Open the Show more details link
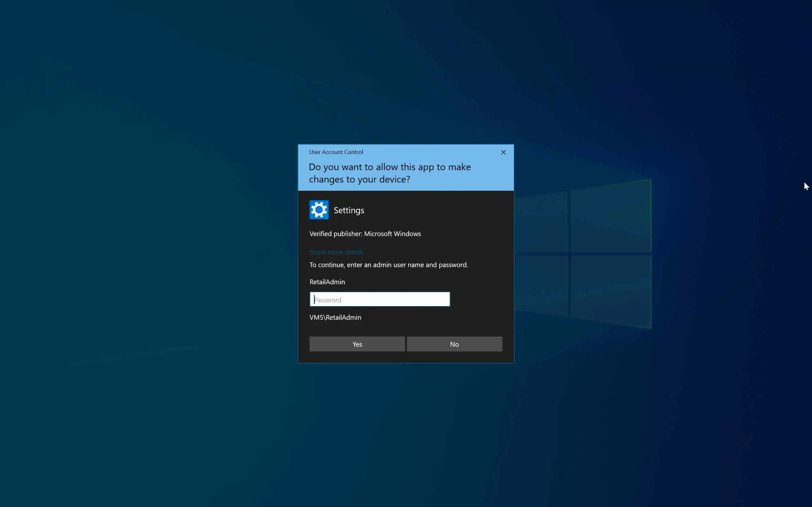Screen dimensions: 812x507 click(x=336, y=252)
